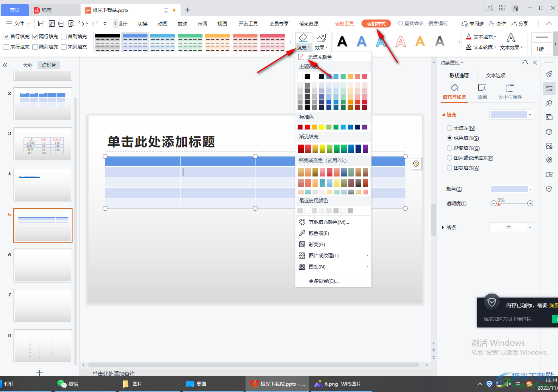Pick the standard purple color swatch
Screen dimensions: 558x392
pyautogui.click(x=365, y=127)
